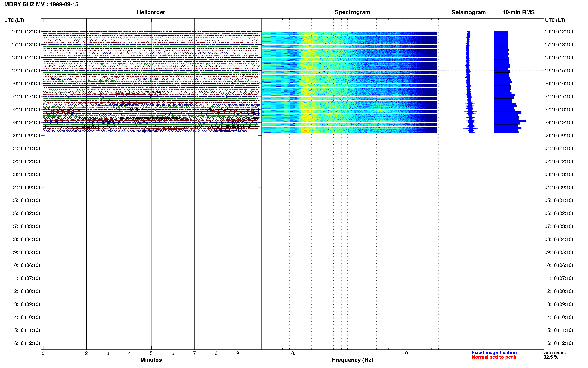Click the helicorder axis label 17:10 (13:10)
The width and height of the screenshot is (588, 368).
pos(26,45)
